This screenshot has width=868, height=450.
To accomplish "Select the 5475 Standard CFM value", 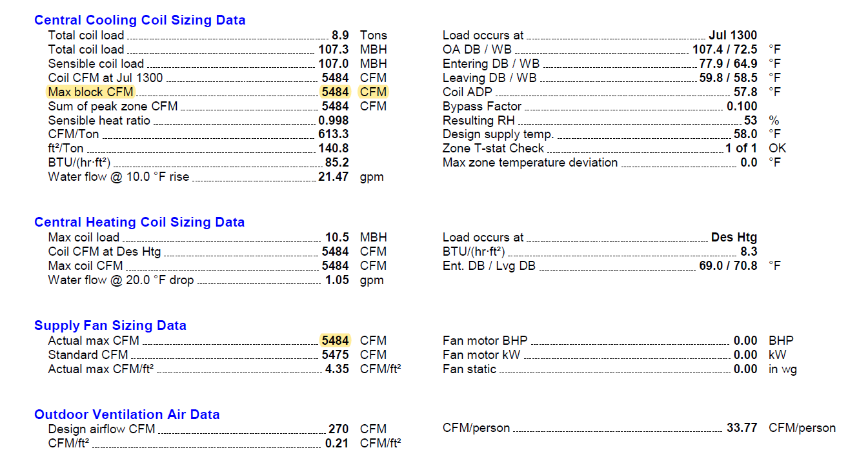I will pos(335,355).
